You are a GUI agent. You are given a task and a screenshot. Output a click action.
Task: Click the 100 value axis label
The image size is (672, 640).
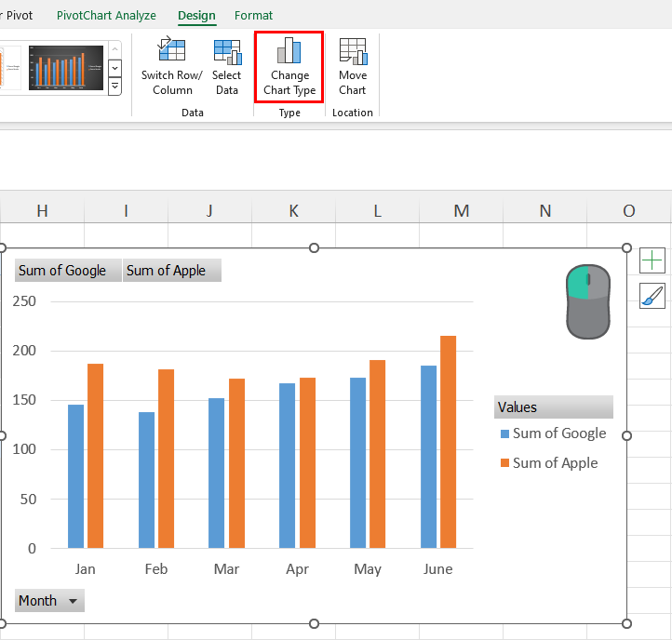(24, 449)
